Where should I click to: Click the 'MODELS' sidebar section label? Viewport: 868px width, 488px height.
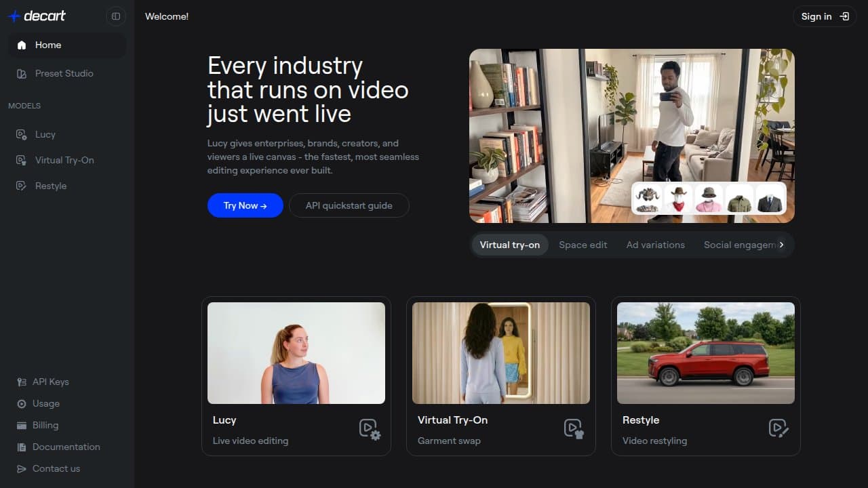coord(24,106)
